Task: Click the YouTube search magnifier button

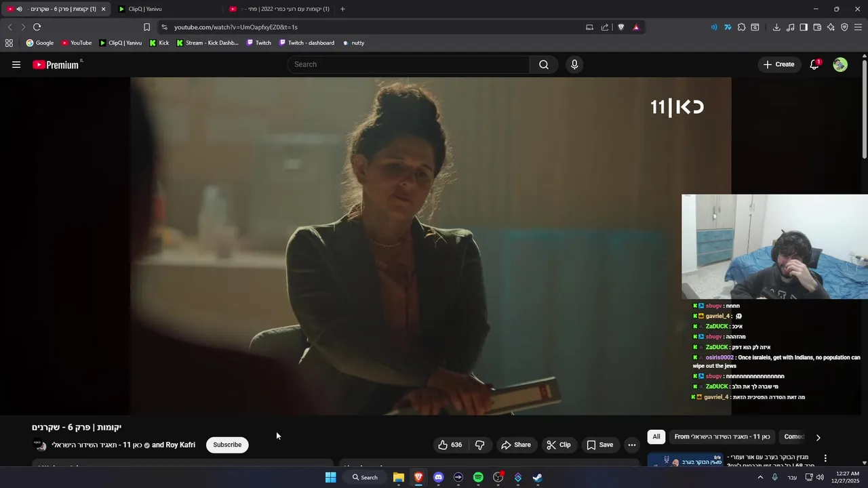Action: 543,64
